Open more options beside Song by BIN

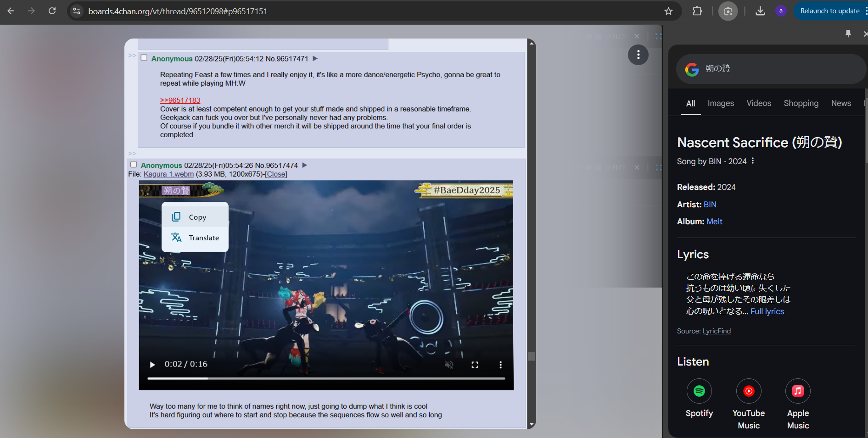pos(753,161)
